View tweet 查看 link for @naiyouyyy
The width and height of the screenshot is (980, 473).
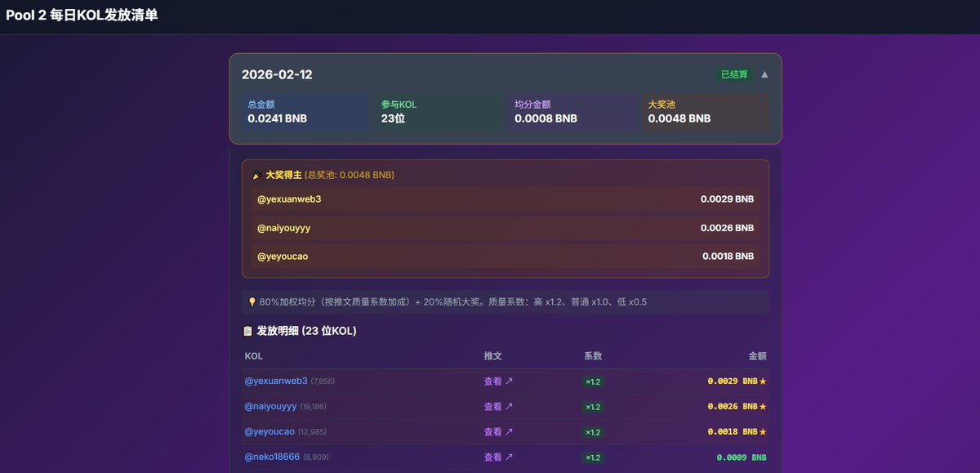pos(498,406)
